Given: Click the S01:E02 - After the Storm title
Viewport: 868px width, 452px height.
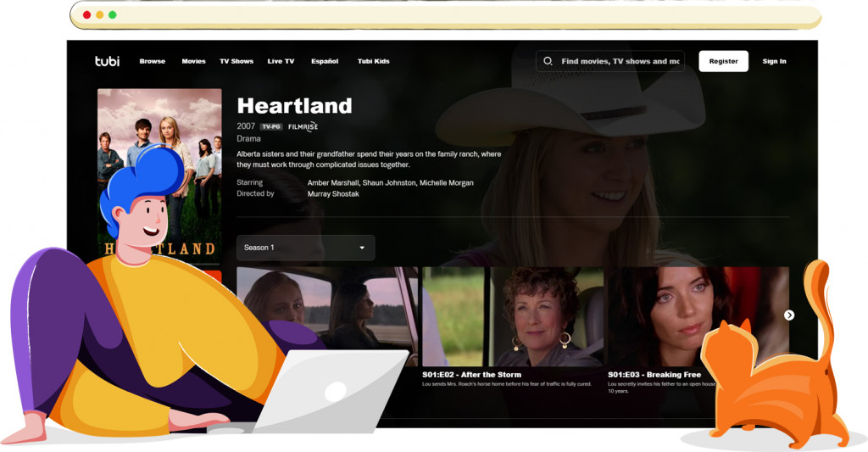Looking at the screenshot, I should pos(471,375).
